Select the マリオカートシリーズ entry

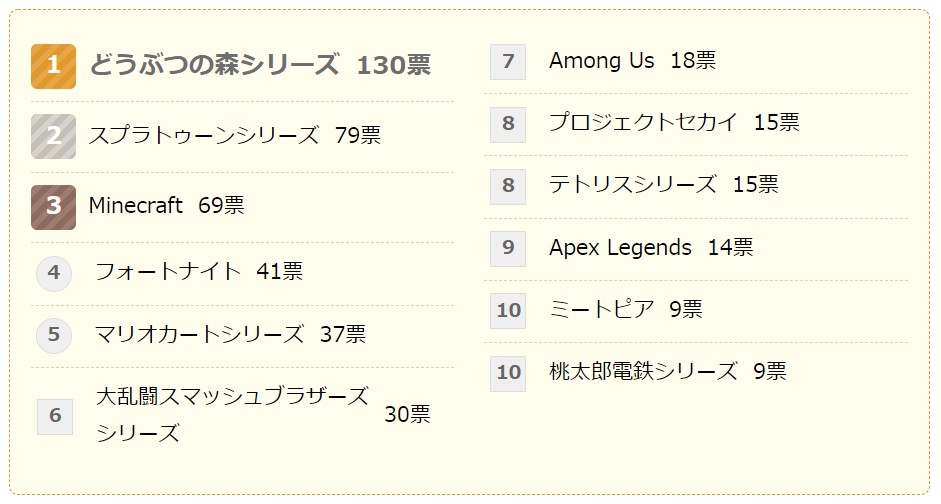click(x=199, y=334)
